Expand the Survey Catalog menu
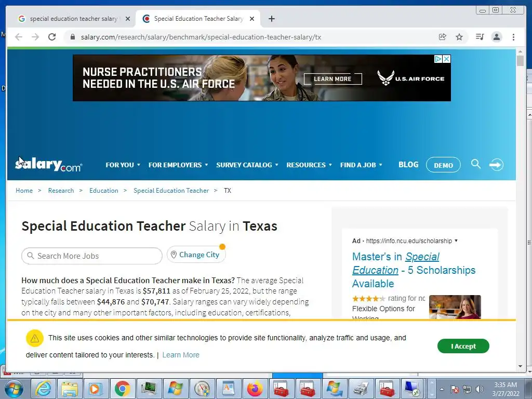This screenshot has height=399, width=532. pos(247,165)
